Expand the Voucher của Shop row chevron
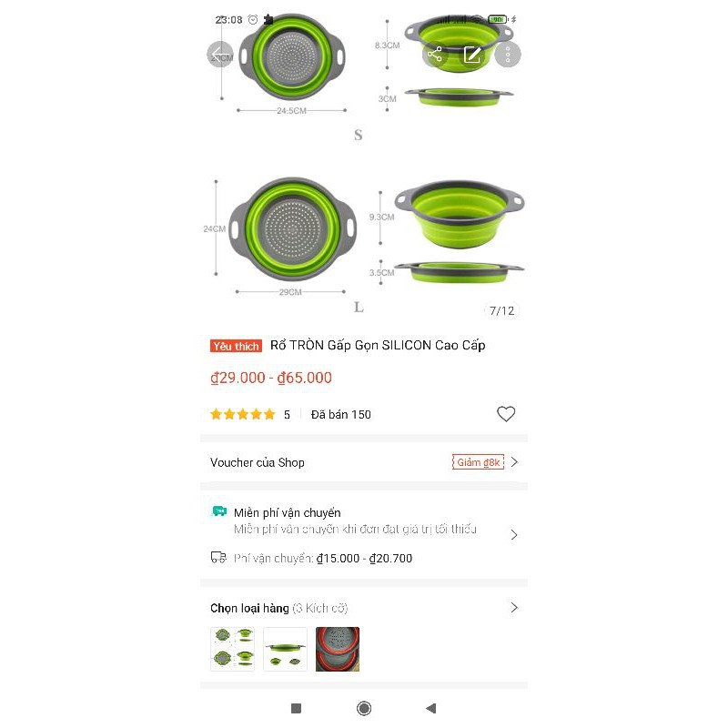 click(x=514, y=462)
